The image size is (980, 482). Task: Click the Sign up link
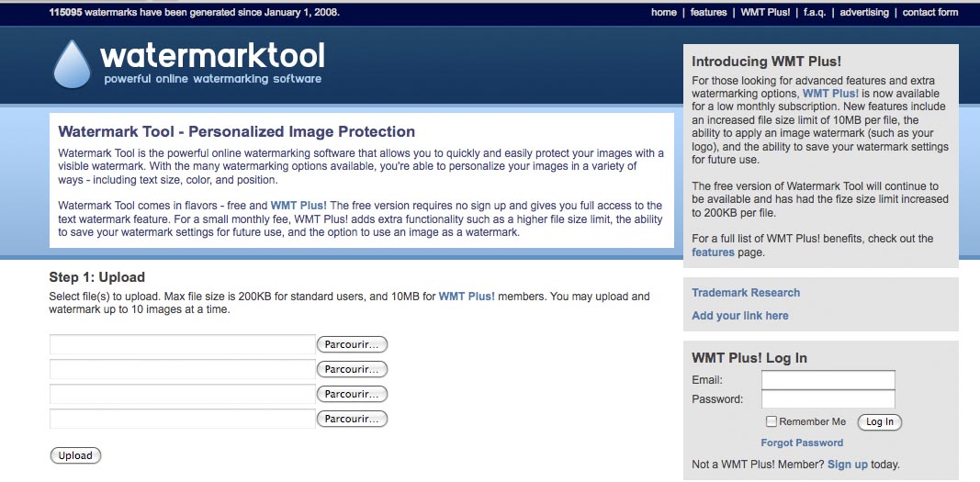848,465
